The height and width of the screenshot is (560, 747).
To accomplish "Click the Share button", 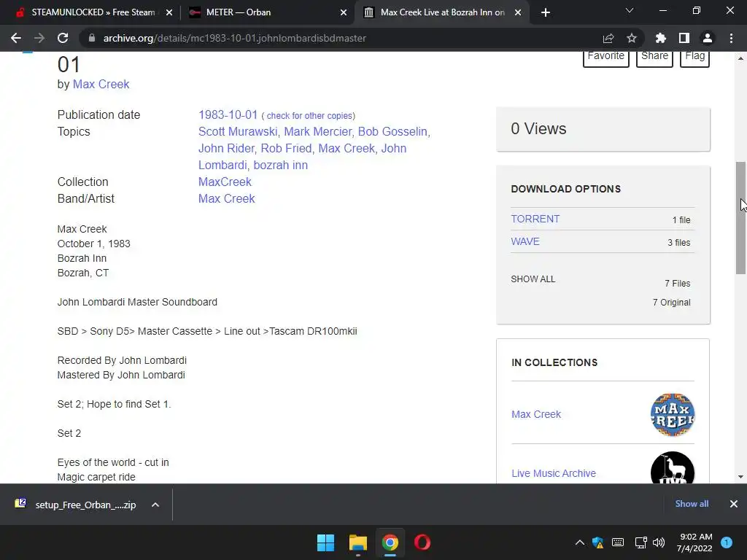I will 654,57.
